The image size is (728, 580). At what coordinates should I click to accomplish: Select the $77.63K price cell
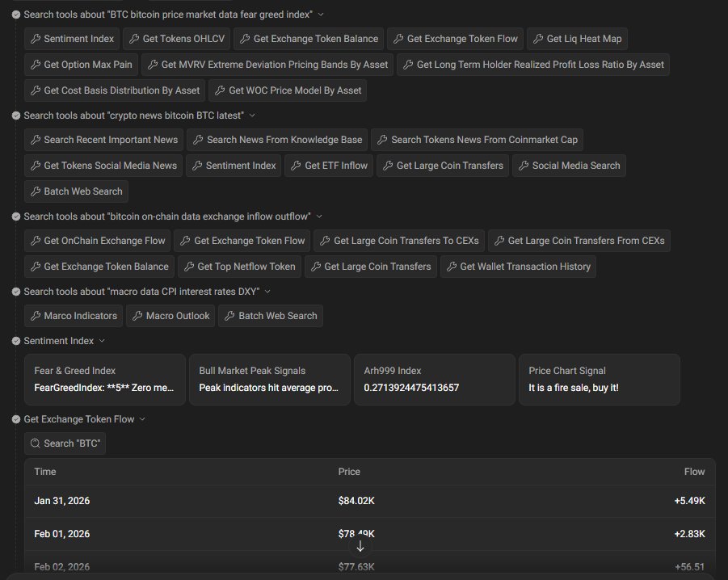click(356, 567)
